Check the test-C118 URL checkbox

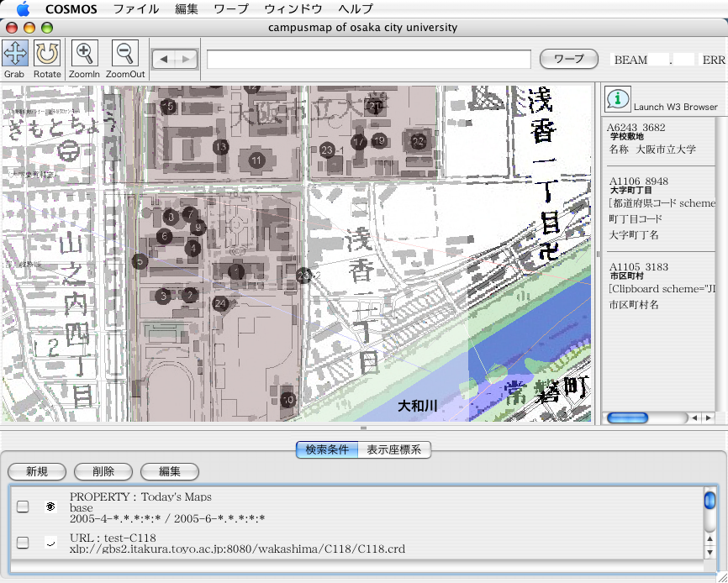tap(23, 543)
